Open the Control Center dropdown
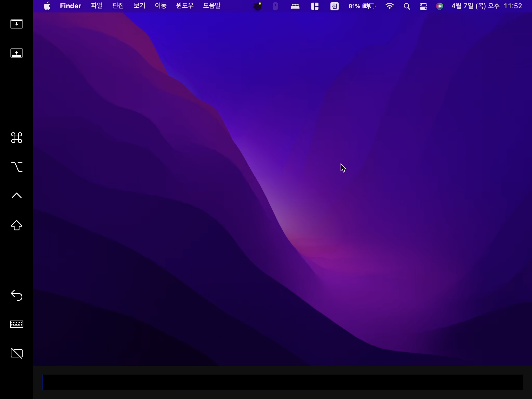Image resolution: width=532 pixels, height=399 pixels. pyautogui.click(x=423, y=6)
